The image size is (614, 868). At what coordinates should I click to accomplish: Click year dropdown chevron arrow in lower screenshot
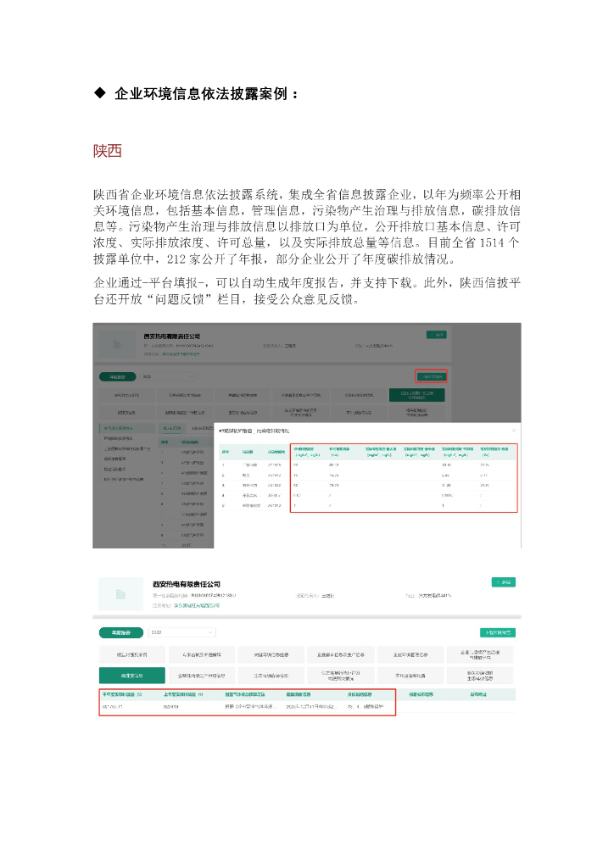point(210,632)
